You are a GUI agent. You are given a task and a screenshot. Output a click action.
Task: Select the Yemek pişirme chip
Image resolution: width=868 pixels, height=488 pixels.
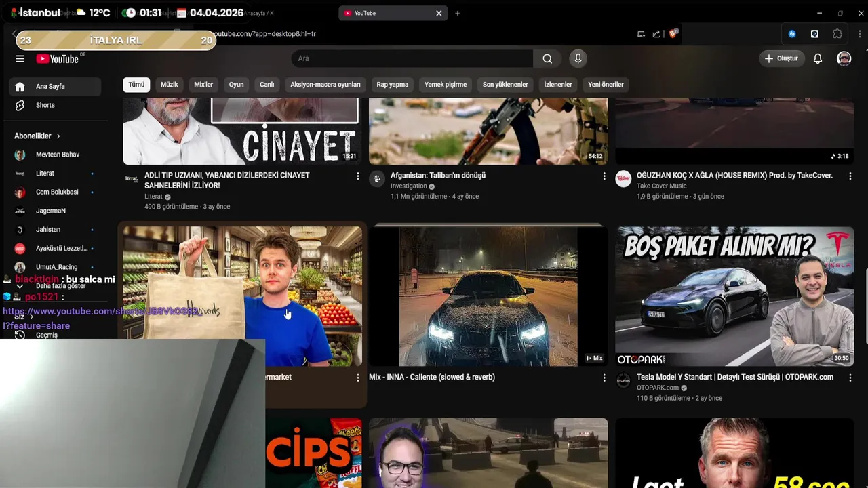pos(446,85)
